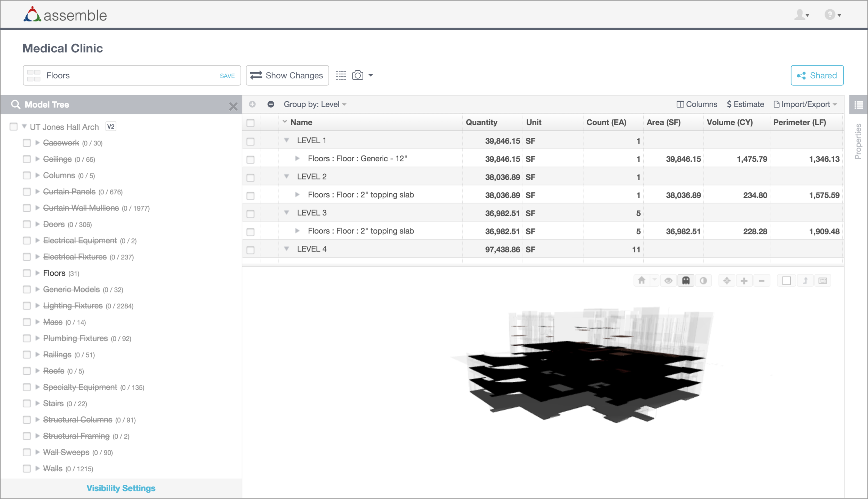868x499 pixels.
Task: Click the expand-all plus circle icon
Action: coord(252,104)
